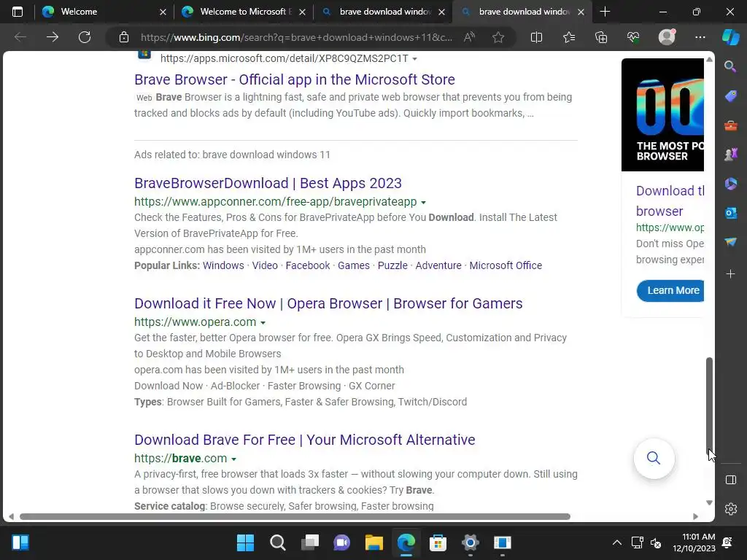Open the Games popular link
Image resolution: width=747 pixels, height=560 pixels.
point(354,265)
